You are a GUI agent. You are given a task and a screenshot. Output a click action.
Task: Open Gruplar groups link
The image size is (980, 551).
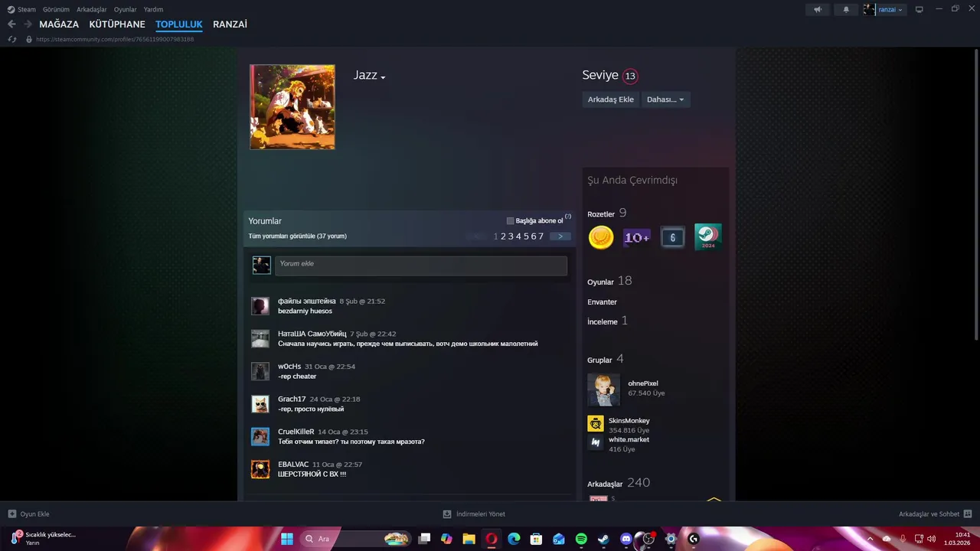[x=599, y=360]
